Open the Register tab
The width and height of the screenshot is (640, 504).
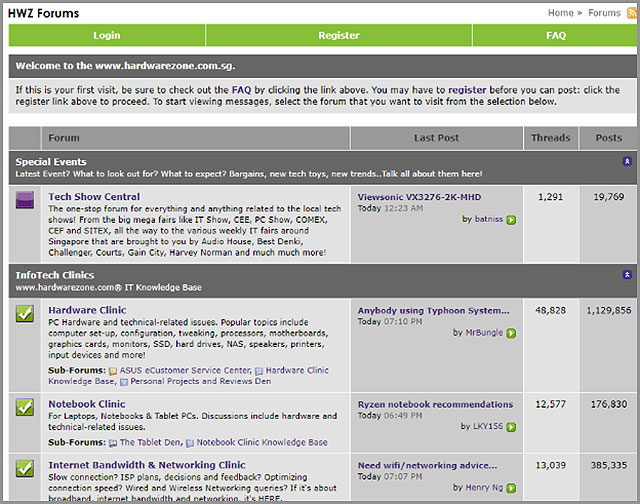click(x=339, y=35)
